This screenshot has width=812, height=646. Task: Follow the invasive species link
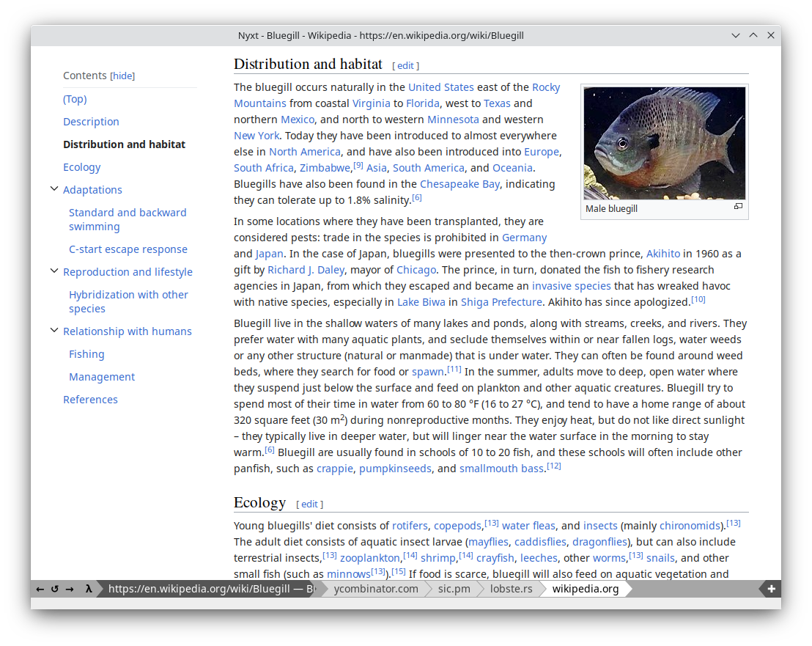(x=571, y=286)
